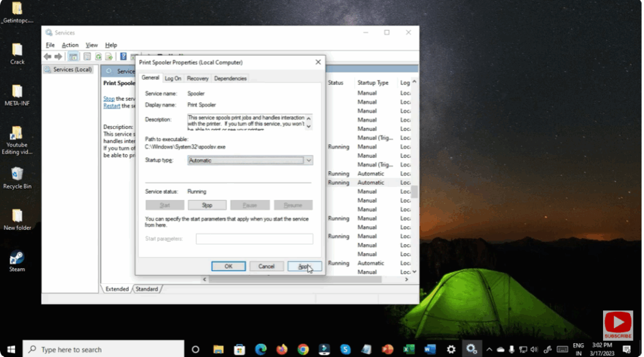This screenshot has height=357, width=644.
Task: Launch Microsoft Edge from the taskbar
Action: tap(260, 349)
